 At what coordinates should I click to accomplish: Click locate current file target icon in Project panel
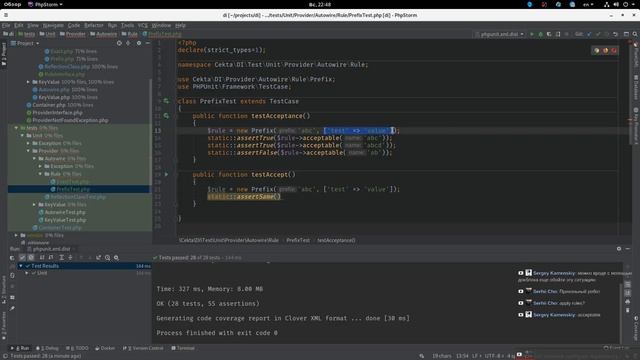click(x=119, y=43)
